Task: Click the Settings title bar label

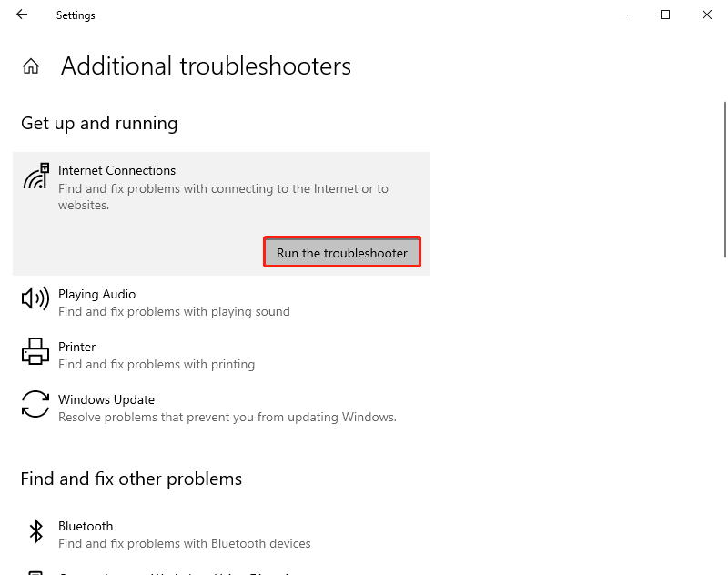Action: coord(76,15)
